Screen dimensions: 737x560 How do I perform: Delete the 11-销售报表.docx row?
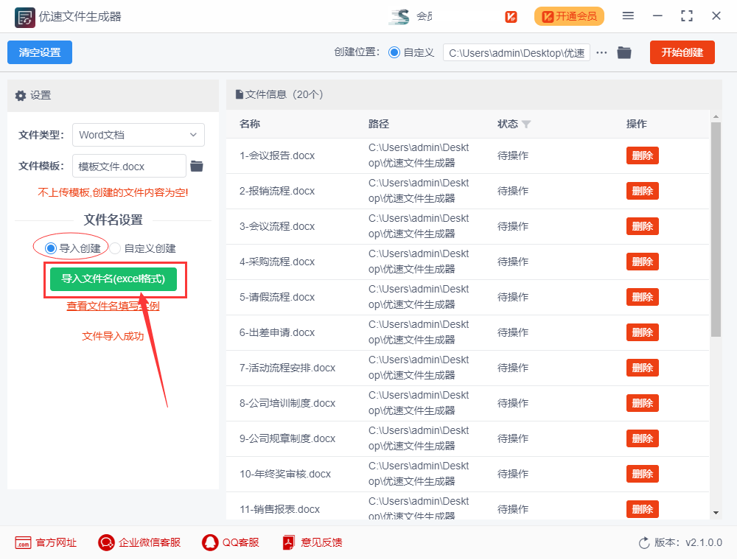click(643, 509)
